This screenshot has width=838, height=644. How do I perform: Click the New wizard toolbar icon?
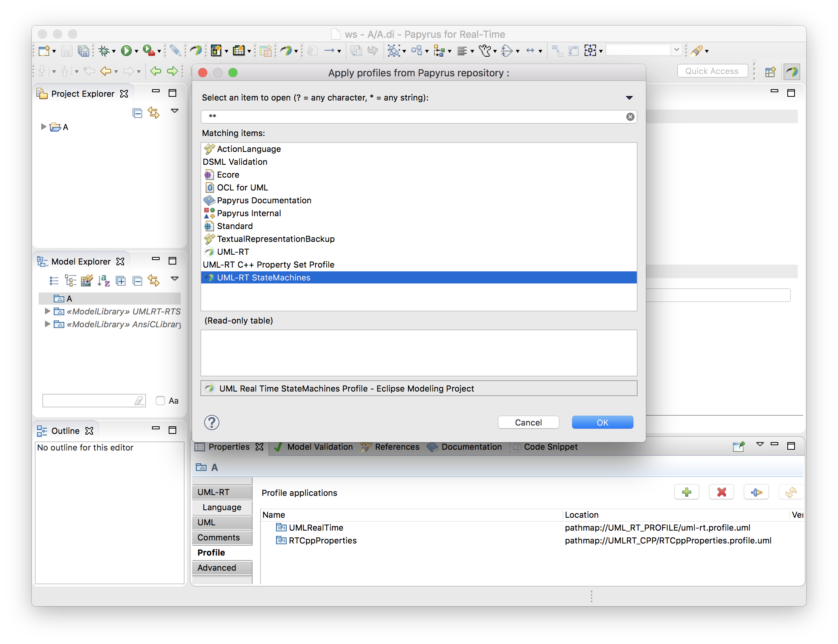click(x=44, y=51)
